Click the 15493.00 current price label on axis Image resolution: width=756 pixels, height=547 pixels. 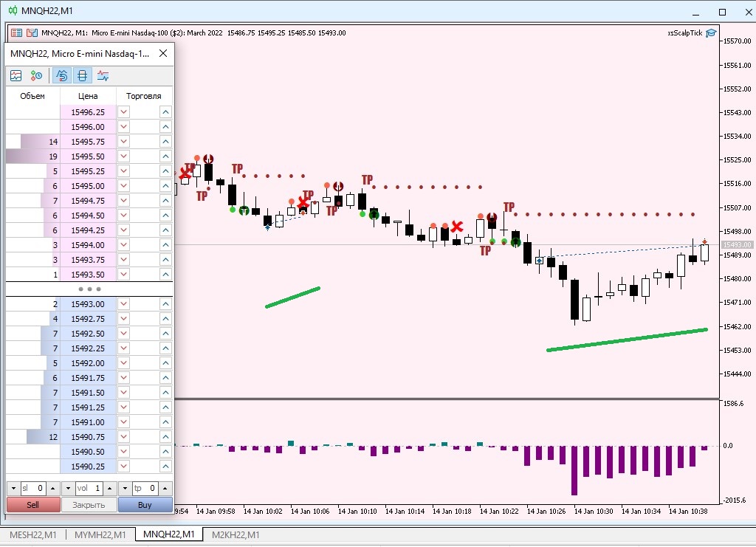(x=737, y=245)
